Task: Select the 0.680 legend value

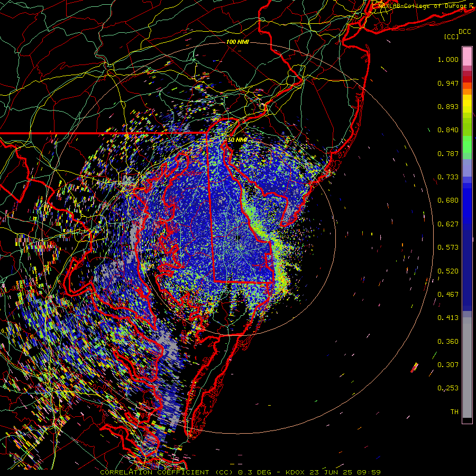Action: (x=448, y=200)
